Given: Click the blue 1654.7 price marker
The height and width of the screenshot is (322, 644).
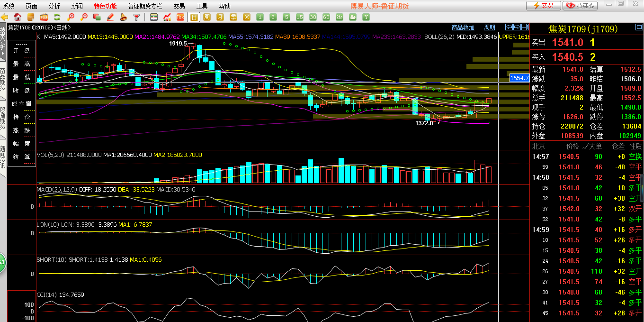Looking at the screenshot, I should (x=519, y=78).
